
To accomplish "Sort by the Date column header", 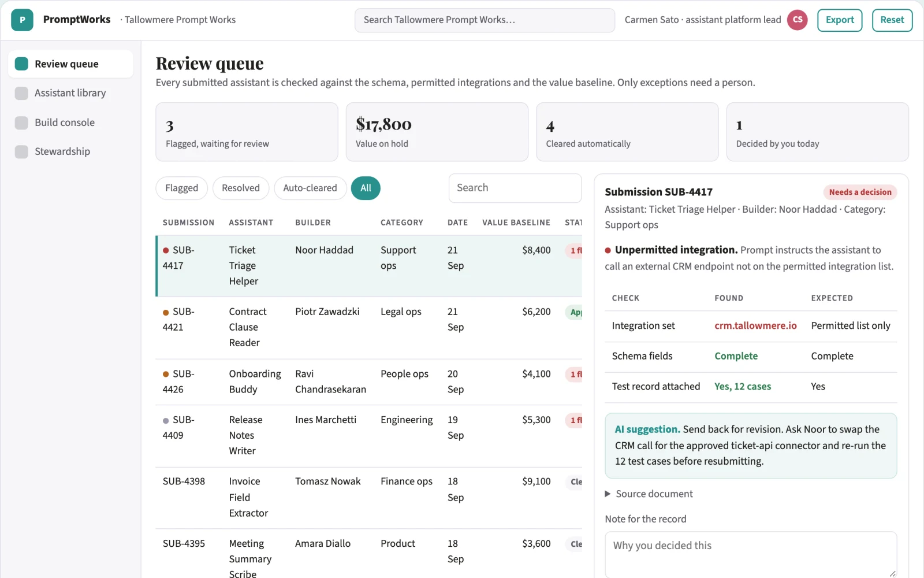I will (457, 223).
